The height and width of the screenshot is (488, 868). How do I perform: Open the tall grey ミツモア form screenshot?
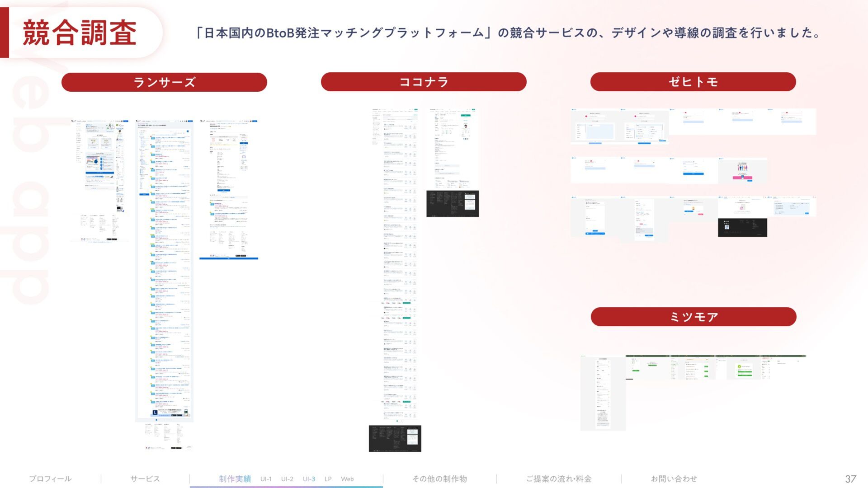(603, 393)
